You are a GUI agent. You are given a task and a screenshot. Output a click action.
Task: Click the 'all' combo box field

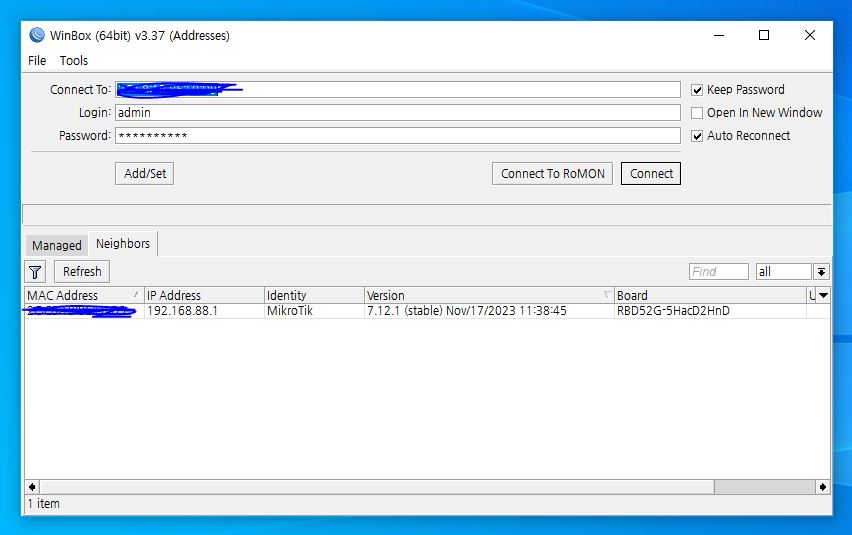coord(784,272)
